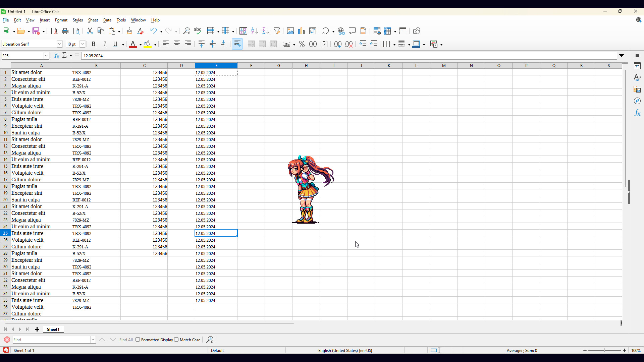Click the Find All button
644x362 pixels.
pyautogui.click(x=125, y=340)
